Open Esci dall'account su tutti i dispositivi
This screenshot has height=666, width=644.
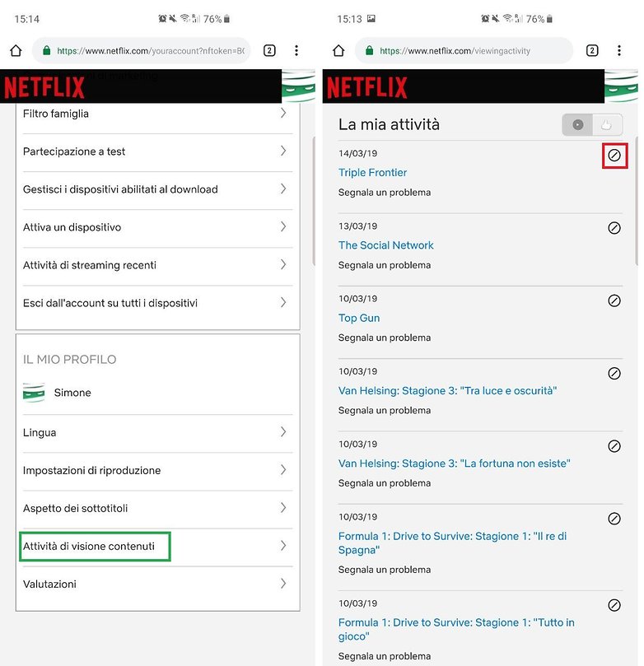[x=157, y=304]
